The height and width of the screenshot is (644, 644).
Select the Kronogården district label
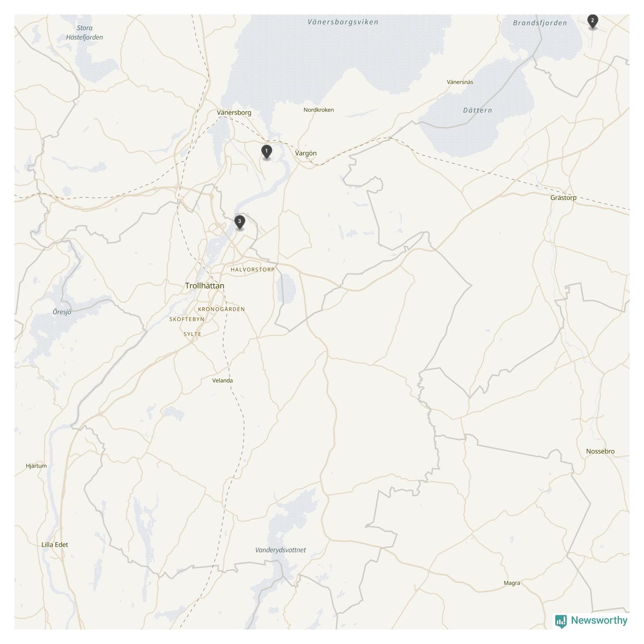click(x=222, y=309)
